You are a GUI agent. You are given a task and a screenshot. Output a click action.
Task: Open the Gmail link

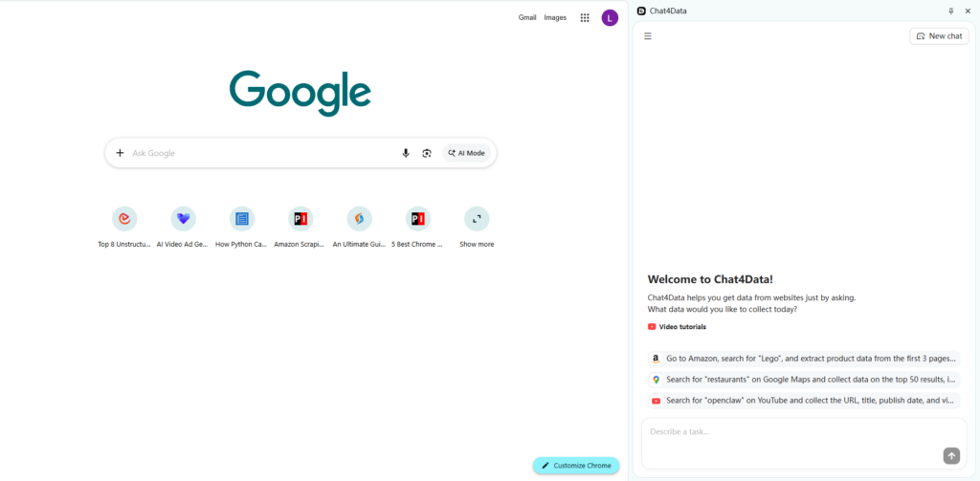tap(527, 17)
